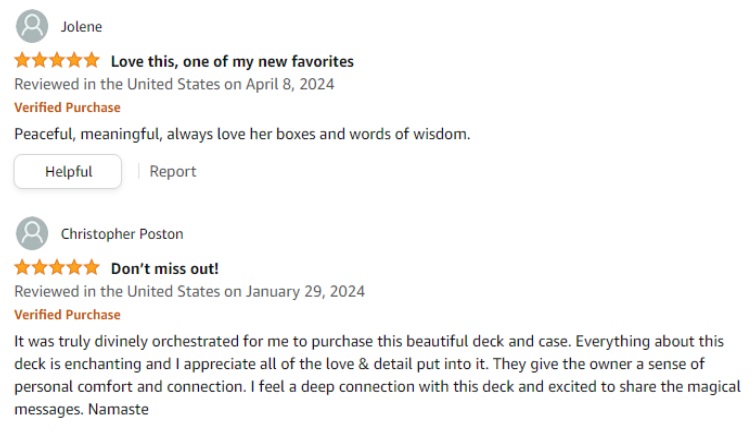Click Jolene's profile avatar icon
The image size is (756, 432).
(x=32, y=27)
